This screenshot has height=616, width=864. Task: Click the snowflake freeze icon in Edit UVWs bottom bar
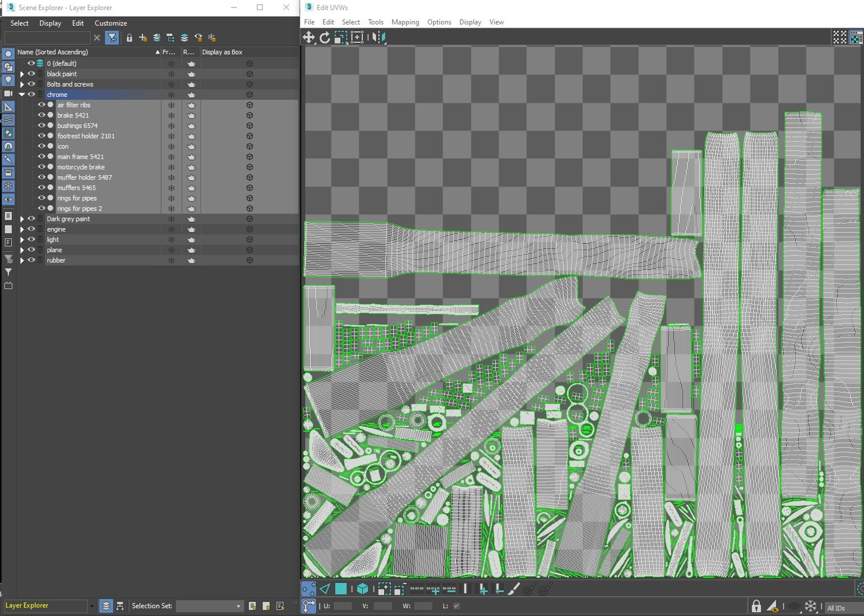pos(810,606)
